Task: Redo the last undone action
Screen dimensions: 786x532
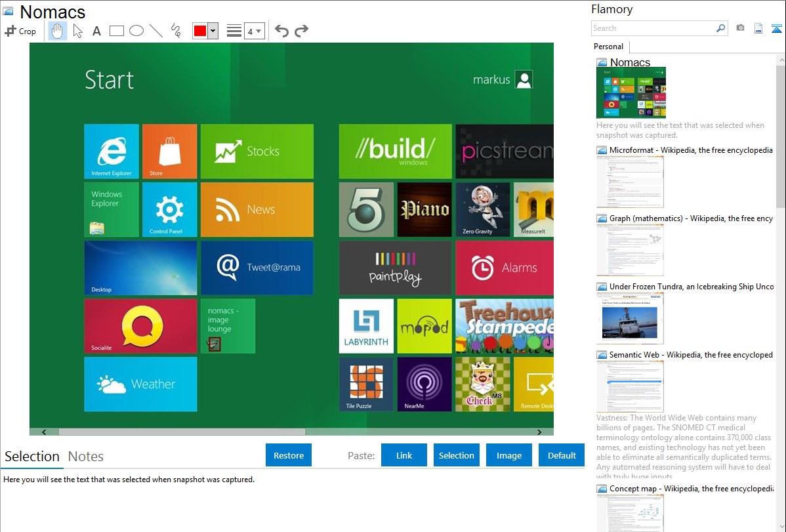Action: click(301, 31)
